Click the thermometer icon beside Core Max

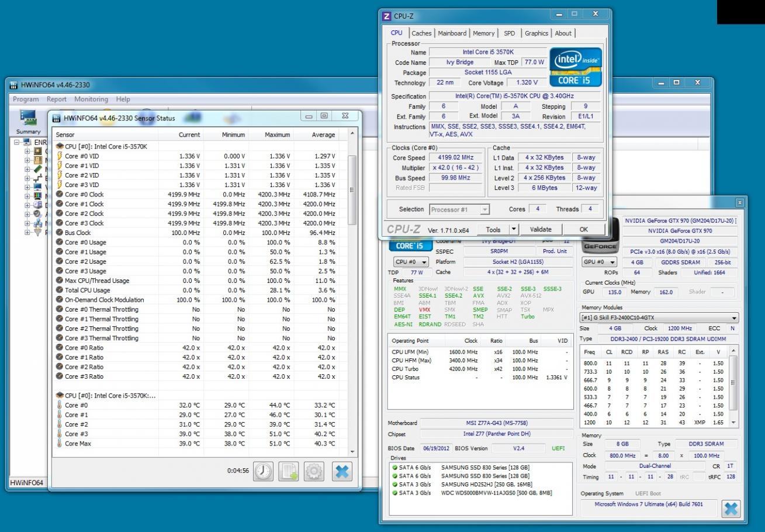click(58, 443)
